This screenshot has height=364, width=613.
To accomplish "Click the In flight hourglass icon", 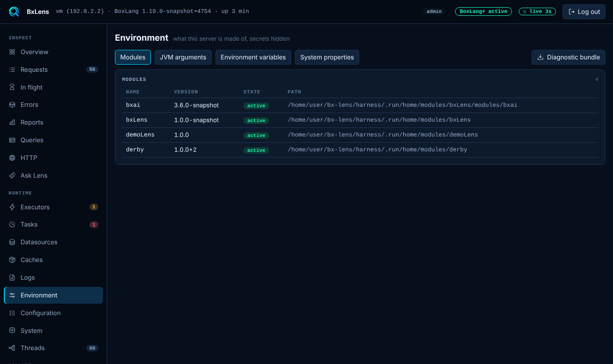I will [12, 87].
